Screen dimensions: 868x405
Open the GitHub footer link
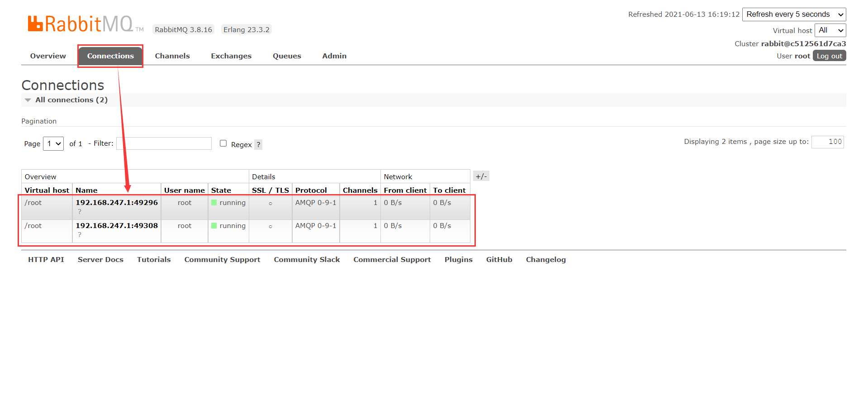499,260
